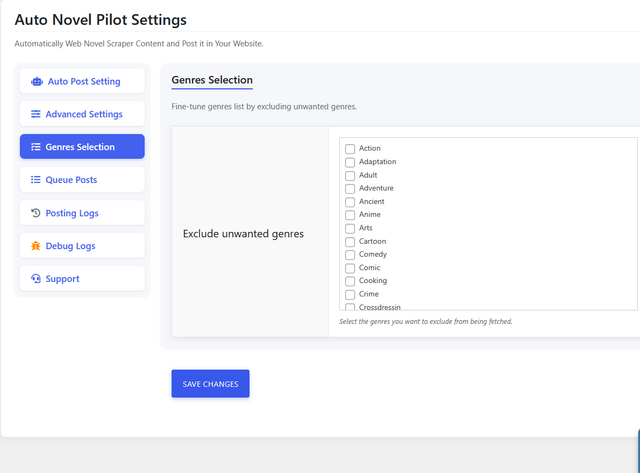Tick the Cartoon genre checkbox
Screen dimensions: 640x473
[x=350, y=242]
